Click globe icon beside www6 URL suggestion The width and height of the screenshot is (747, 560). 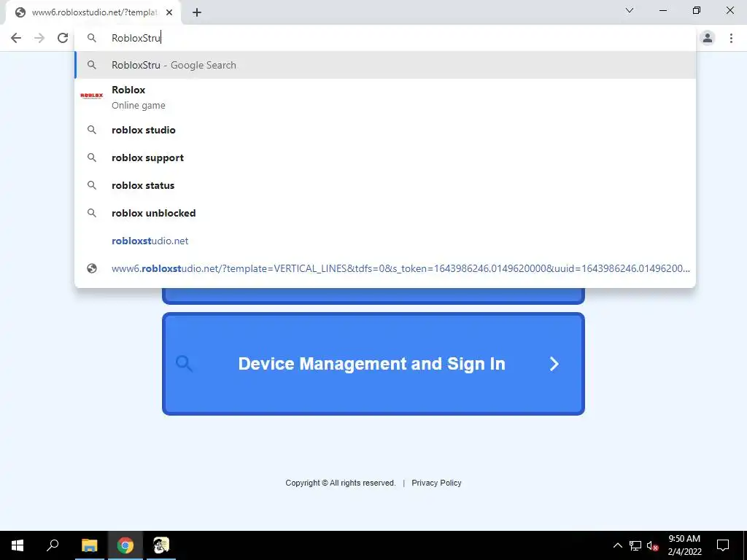(x=92, y=268)
